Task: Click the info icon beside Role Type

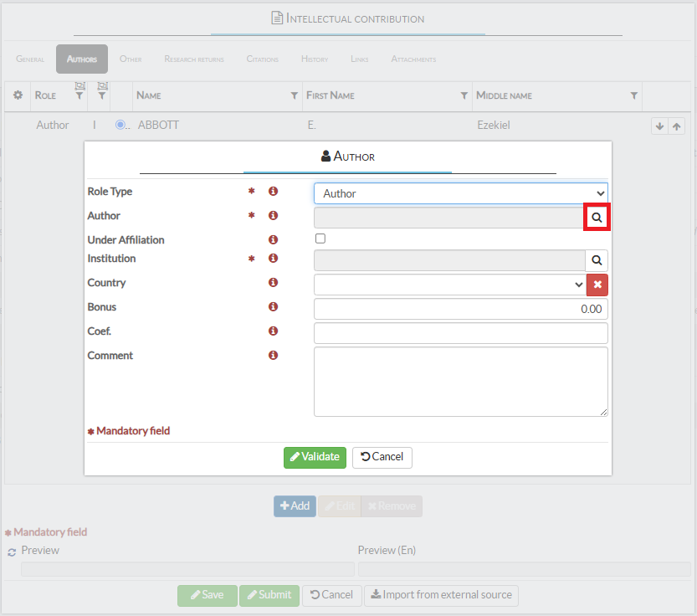Action: pyautogui.click(x=273, y=192)
